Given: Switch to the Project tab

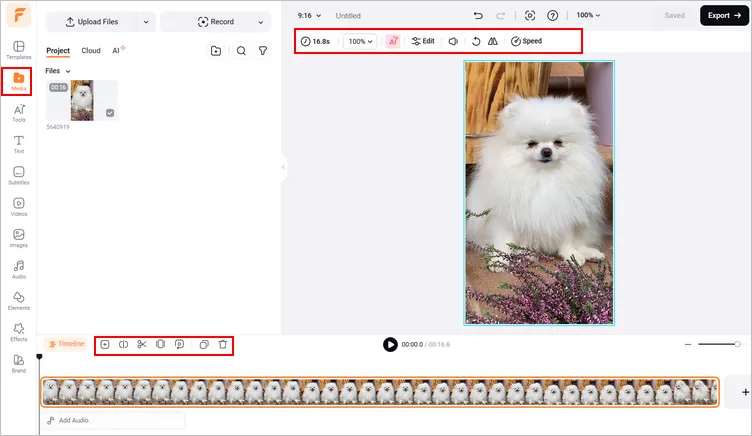Looking at the screenshot, I should 58,51.
